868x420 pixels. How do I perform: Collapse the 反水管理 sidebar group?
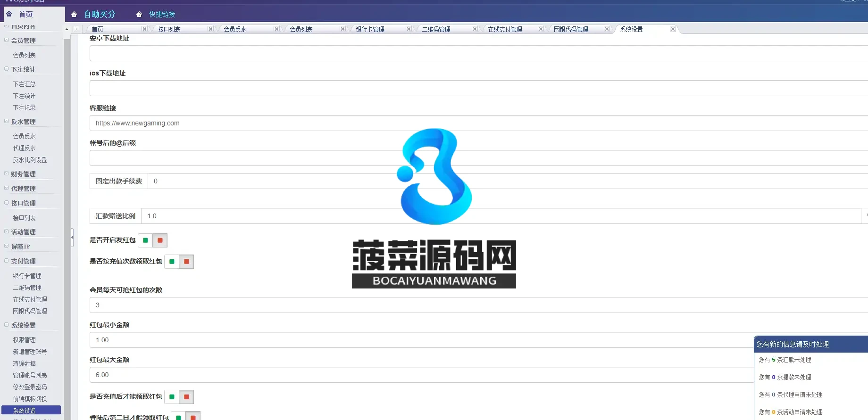[7, 121]
